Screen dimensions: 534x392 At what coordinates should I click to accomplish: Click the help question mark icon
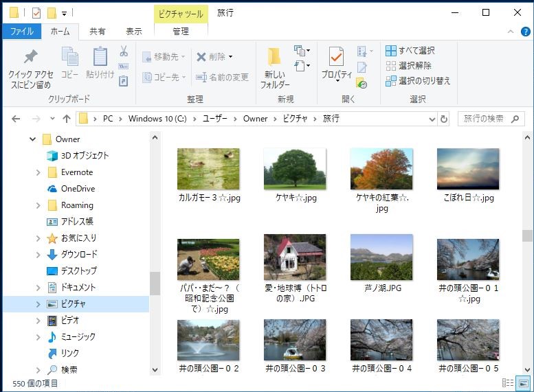pos(524,32)
